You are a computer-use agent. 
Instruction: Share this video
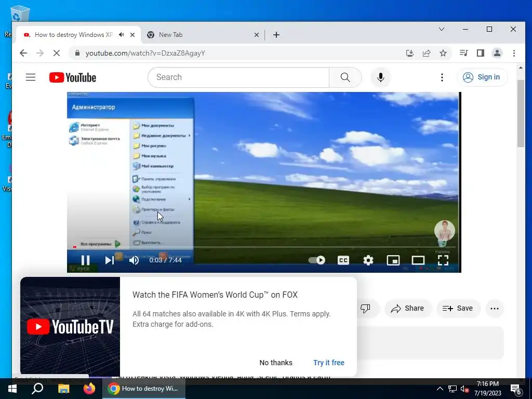(x=407, y=309)
